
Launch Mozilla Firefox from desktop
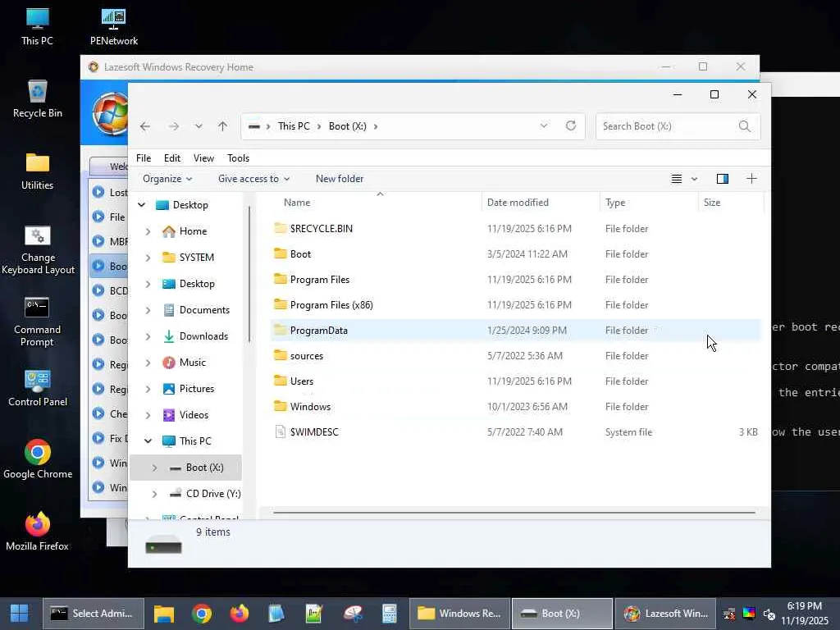(x=37, y=532)
